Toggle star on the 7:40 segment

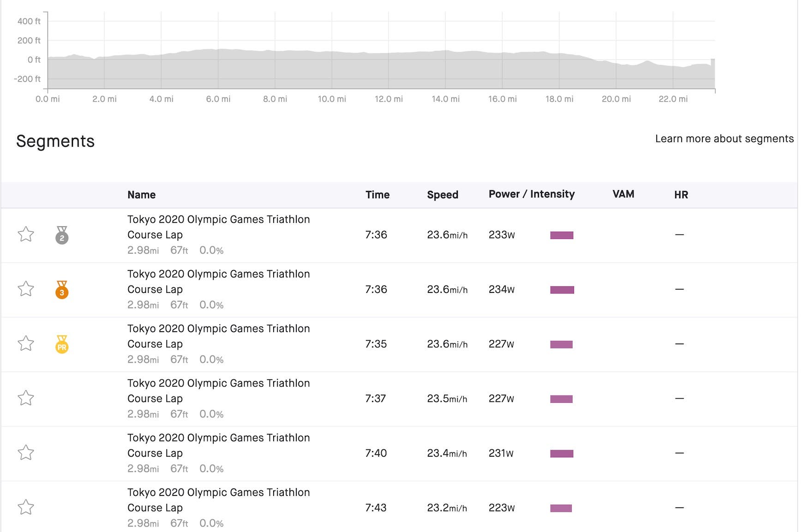26,453
